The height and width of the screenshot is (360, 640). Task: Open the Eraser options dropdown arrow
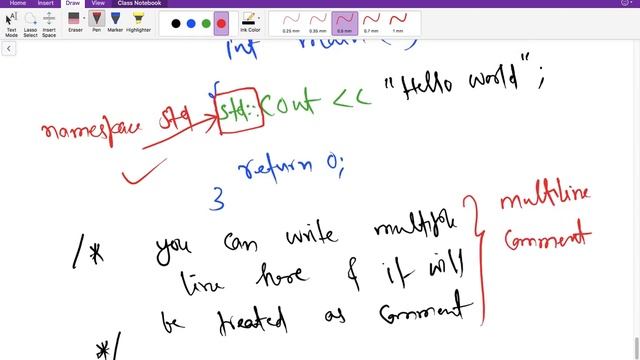click(84, 18)
